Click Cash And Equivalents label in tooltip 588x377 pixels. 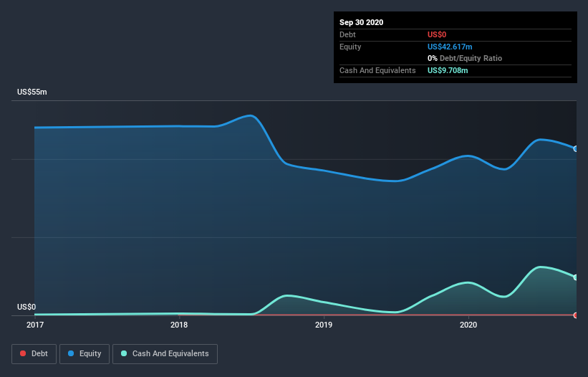(x=377, y=70)
